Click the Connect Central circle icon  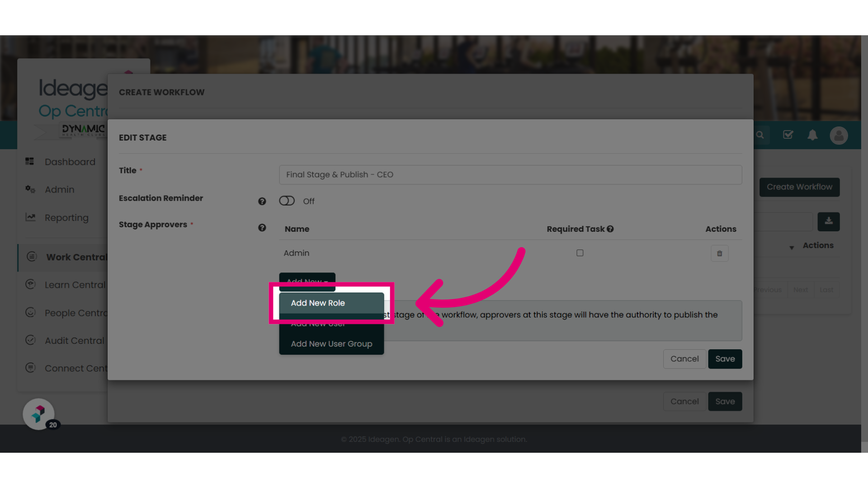point(30,368)
